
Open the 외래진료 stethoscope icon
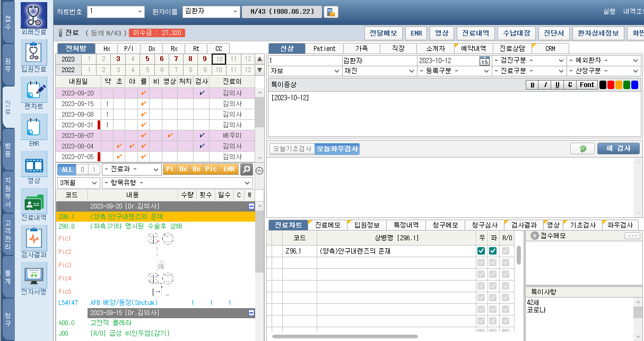point(34,15)
